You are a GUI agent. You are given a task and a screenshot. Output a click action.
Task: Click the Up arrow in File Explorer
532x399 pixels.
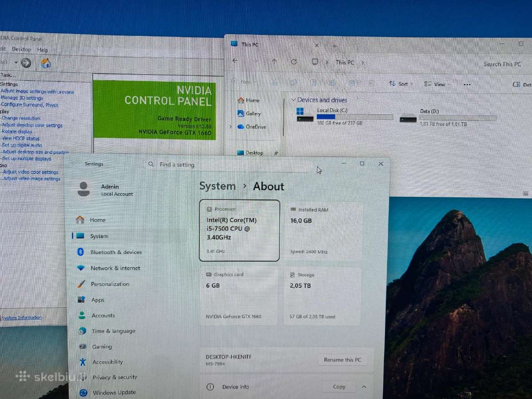(274, 62)
